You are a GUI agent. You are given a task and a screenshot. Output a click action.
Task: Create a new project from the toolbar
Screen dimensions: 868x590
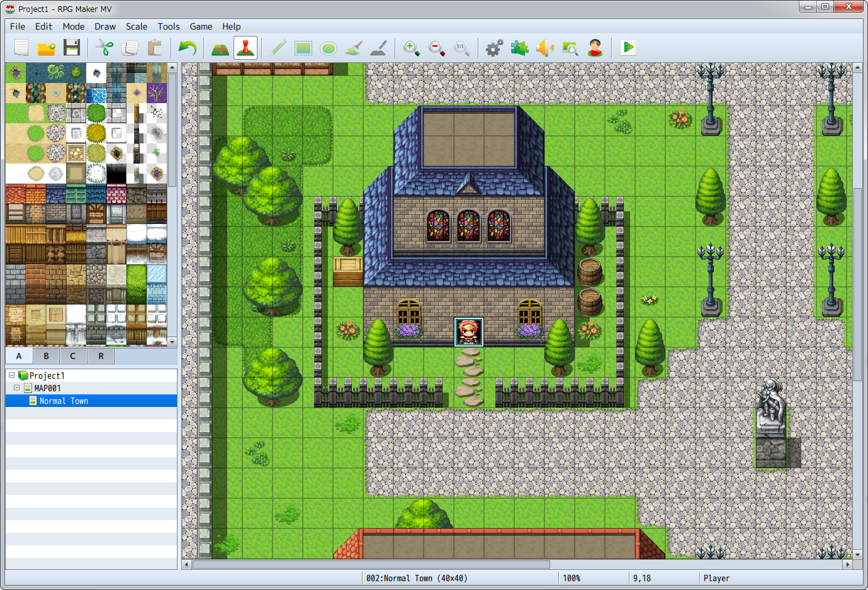coord(22,48)
